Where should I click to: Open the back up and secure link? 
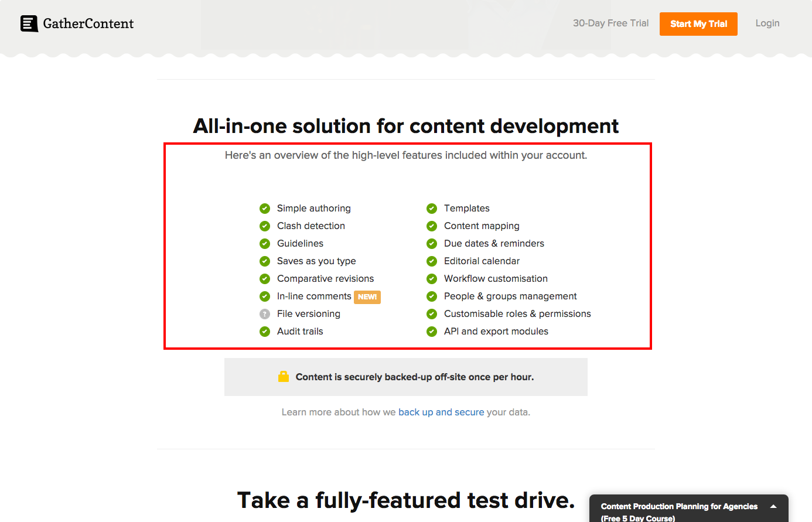pos(441,412)
